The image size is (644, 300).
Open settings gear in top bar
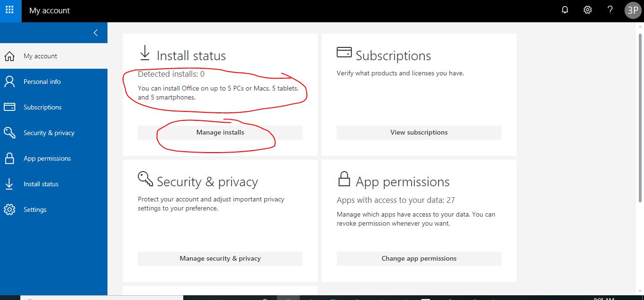(588, 10)
